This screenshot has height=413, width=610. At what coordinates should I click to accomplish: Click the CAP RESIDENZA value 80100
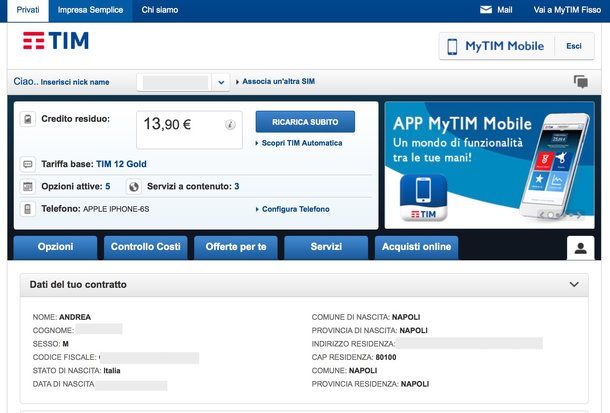[x=386, y=357]
